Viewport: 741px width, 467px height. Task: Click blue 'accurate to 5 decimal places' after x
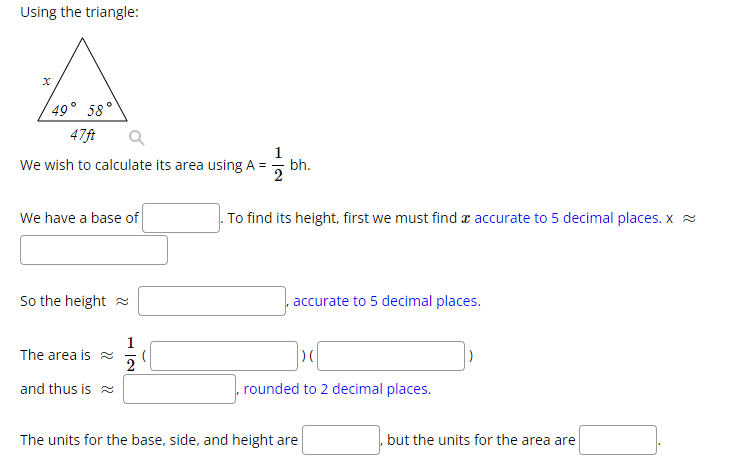pos(568,218)
